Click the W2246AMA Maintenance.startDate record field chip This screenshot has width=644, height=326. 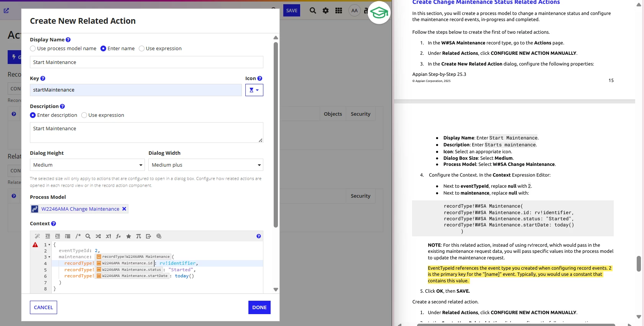(132, 276)
